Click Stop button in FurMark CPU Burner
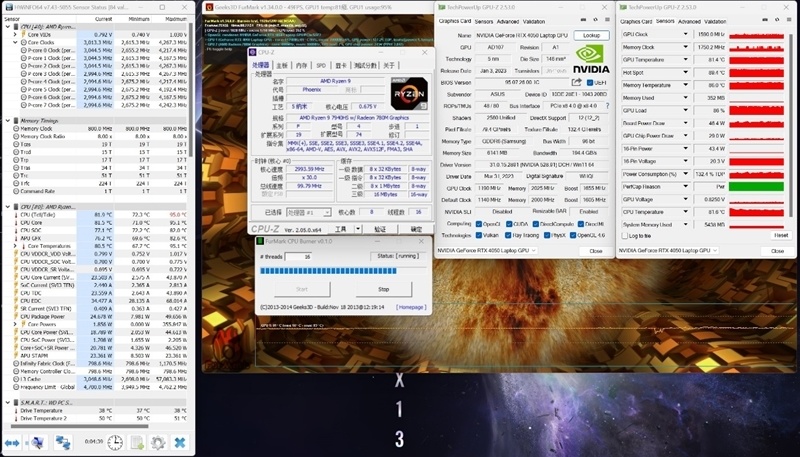 point(384,289)
